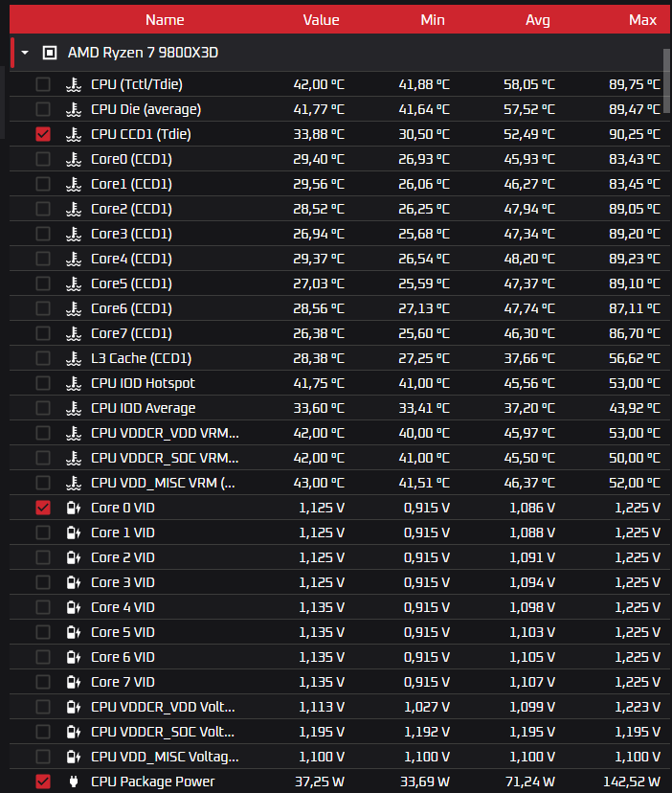
Task: Click the voltage icon for Core 5 VID
Action: point(74,632)
